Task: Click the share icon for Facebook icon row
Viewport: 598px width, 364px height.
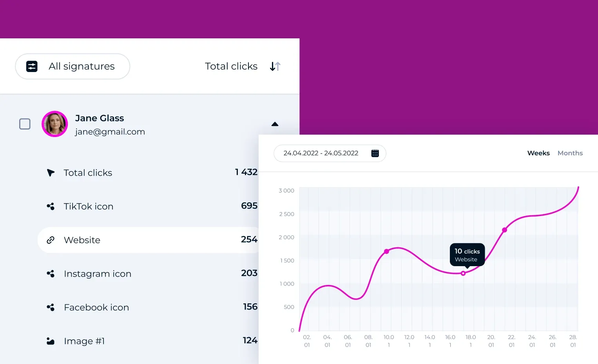Action: [51, 307]
